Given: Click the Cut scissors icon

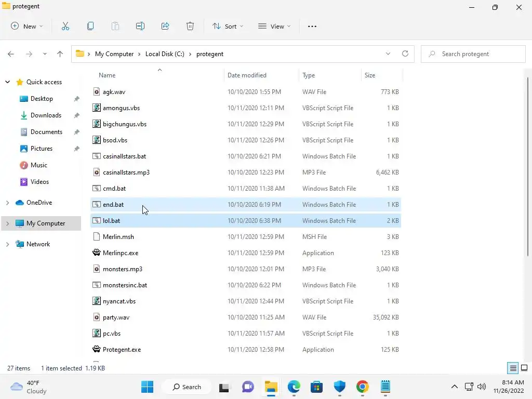Looking at the screenshot, I should point(65,26).
